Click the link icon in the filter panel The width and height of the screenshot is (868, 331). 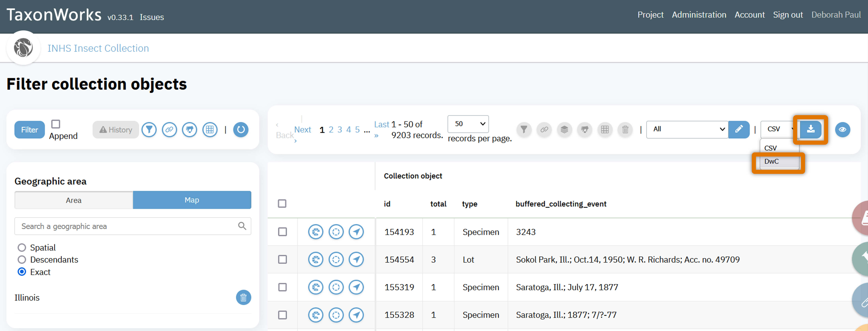click(169, 130)
